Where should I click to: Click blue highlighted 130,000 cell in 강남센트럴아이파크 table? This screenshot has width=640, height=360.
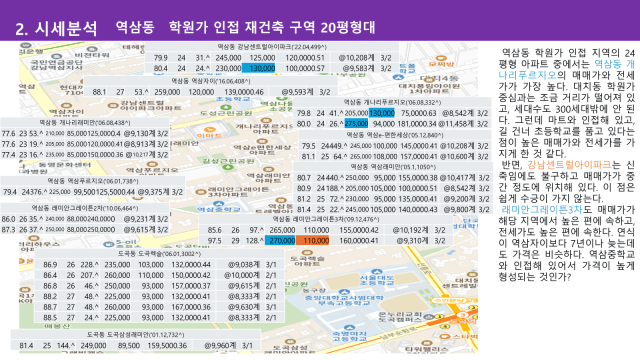259,69
